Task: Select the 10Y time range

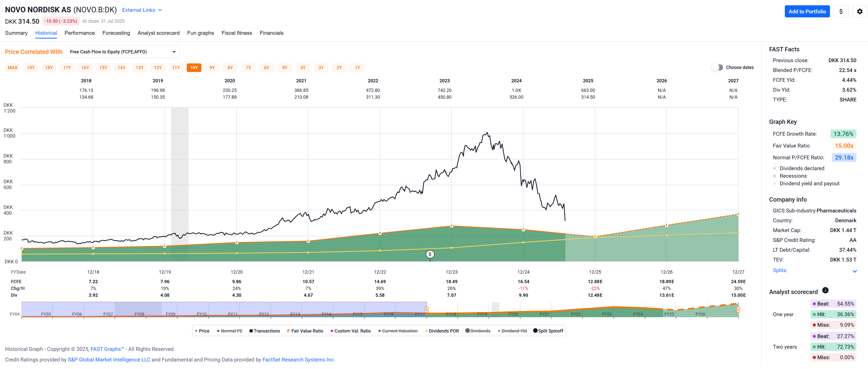Action: [194, 68]
